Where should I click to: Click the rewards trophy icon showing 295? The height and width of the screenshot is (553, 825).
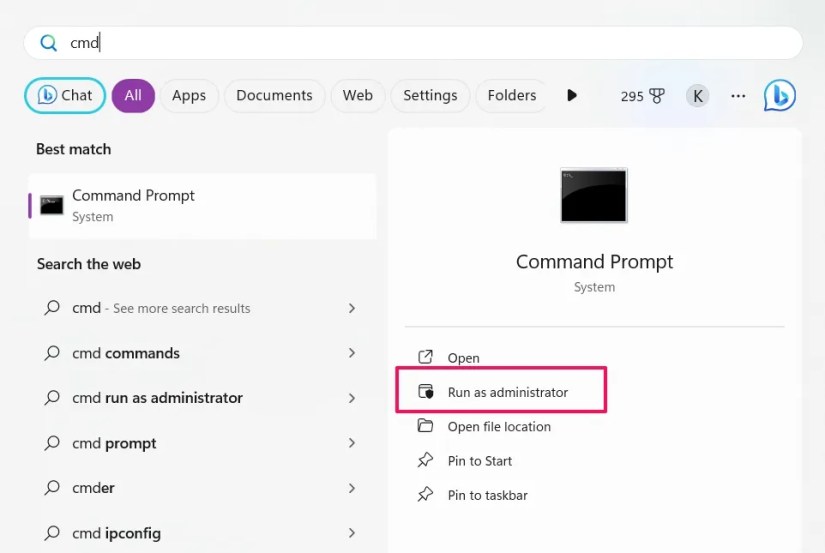(x=657, y=96)
